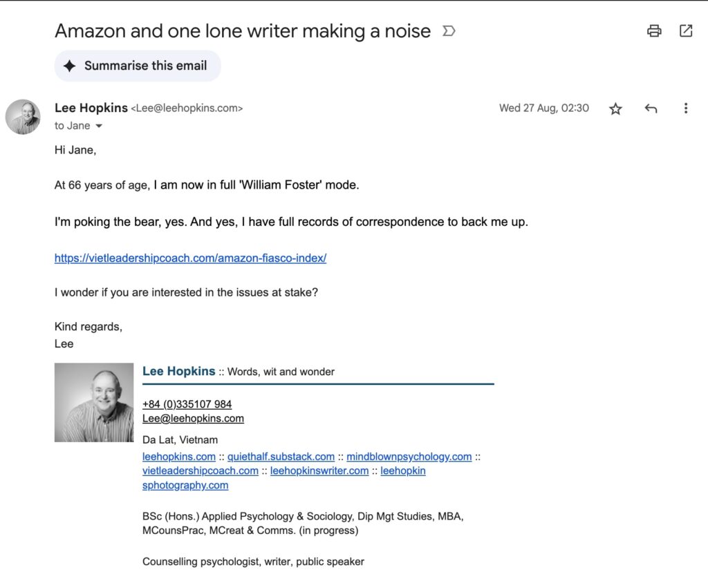Screen dimensions: 708x588
Task: Click the open-in-new-window icon
Action: pyautogui.click(x=685, y=31)
